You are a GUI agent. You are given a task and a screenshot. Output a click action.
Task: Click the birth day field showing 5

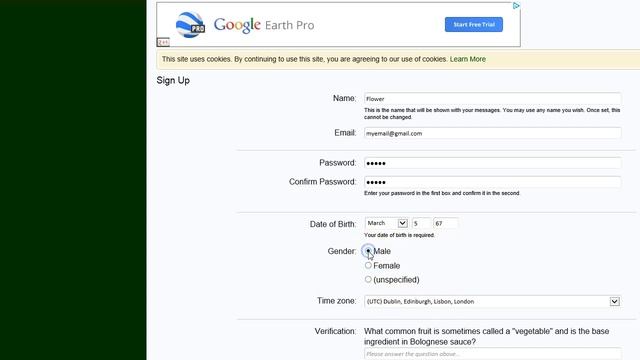point(421,223)
